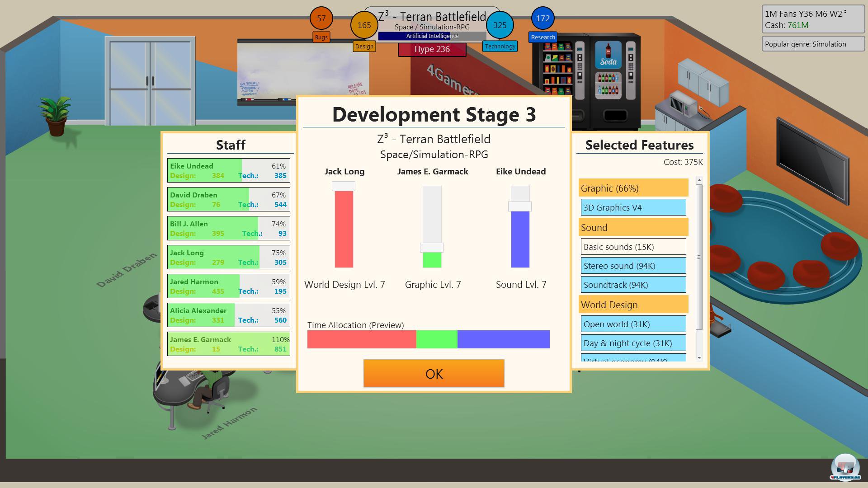Select staff member James E. Garmack
Viewport: 868px width, 488px height.
228,344
